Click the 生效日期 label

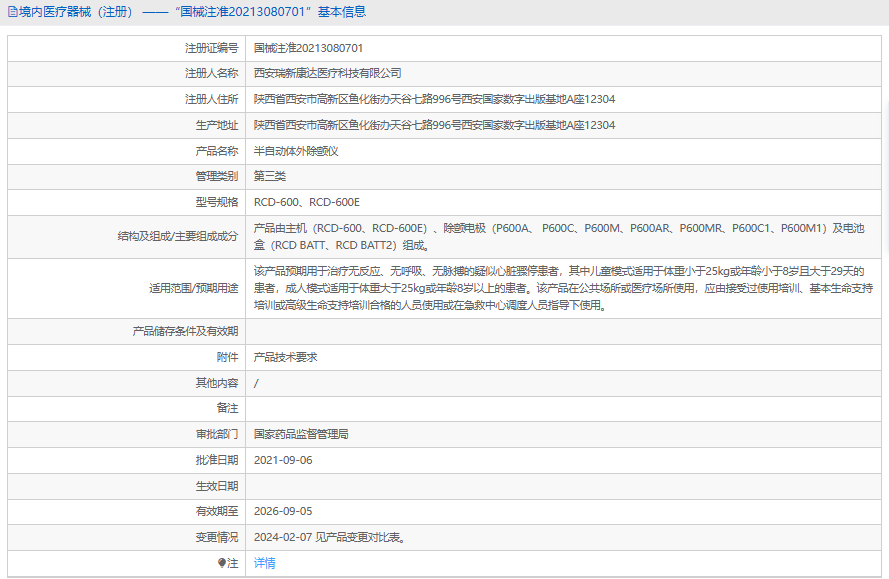tap(217, 487)
